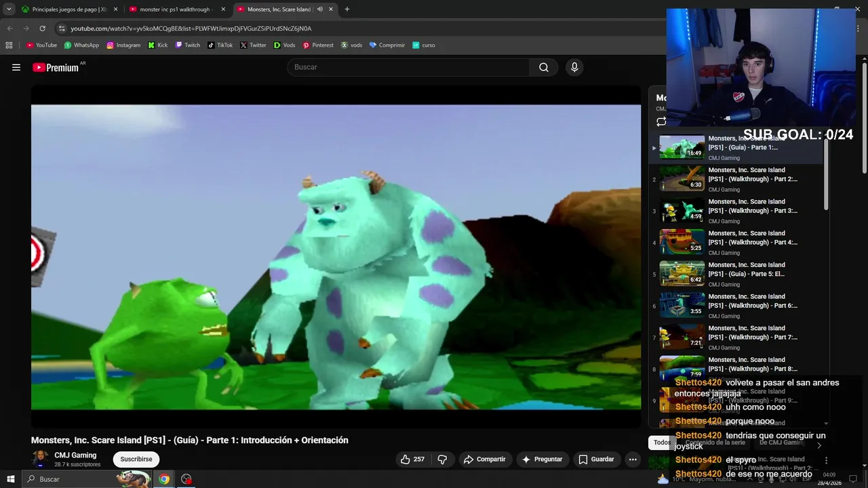
Task: Close the monster inc ps1 walkthrough tab
Action: click(223, 9)
